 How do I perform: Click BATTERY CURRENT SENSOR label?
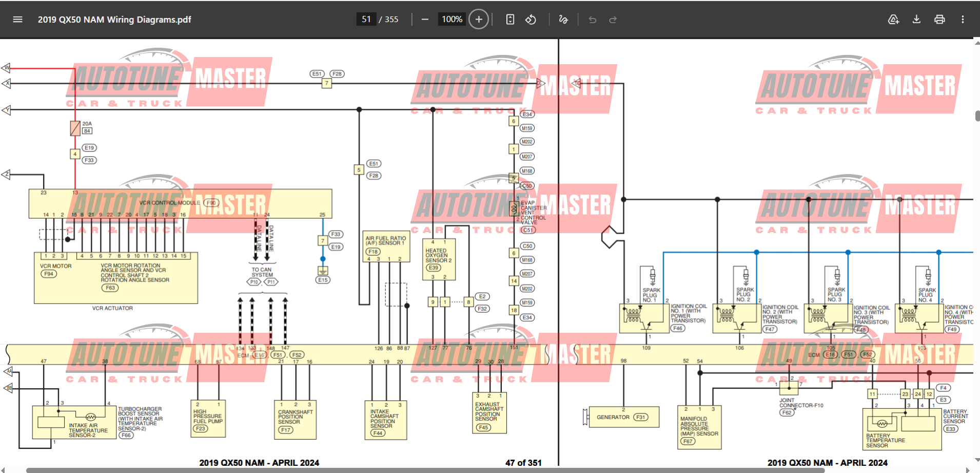tap(955, 417)
